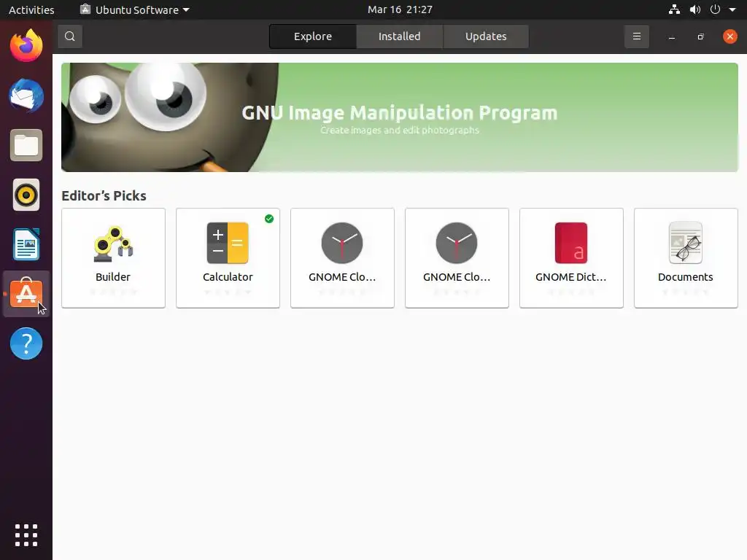This screenshot has width=747, height=560.
Task: Switch to the Installed tab
Action: (399, 36)
